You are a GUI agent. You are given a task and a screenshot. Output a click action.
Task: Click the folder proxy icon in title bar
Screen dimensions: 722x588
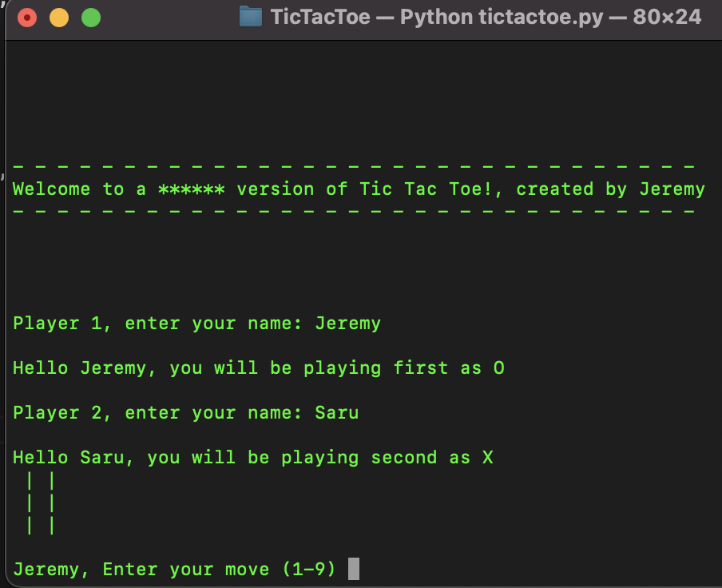coord(250,16)
